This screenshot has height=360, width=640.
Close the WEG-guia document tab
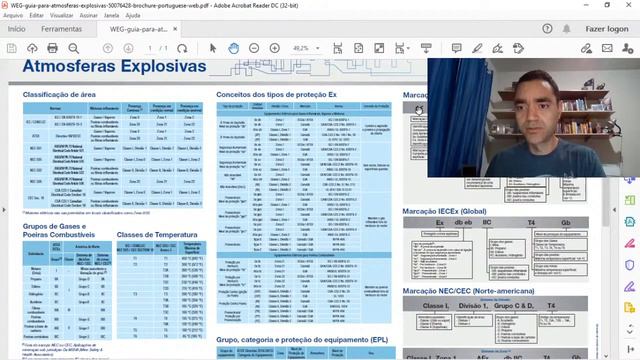175,29
